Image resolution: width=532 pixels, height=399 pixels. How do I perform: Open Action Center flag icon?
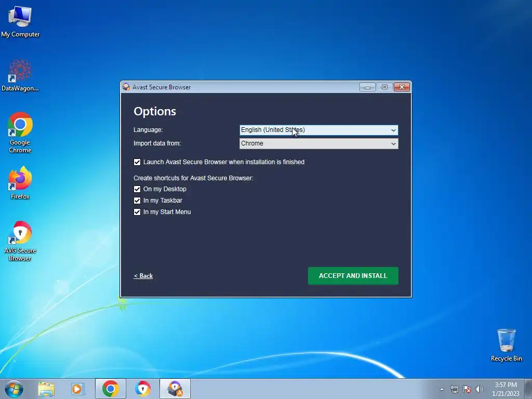click(467, 389)
